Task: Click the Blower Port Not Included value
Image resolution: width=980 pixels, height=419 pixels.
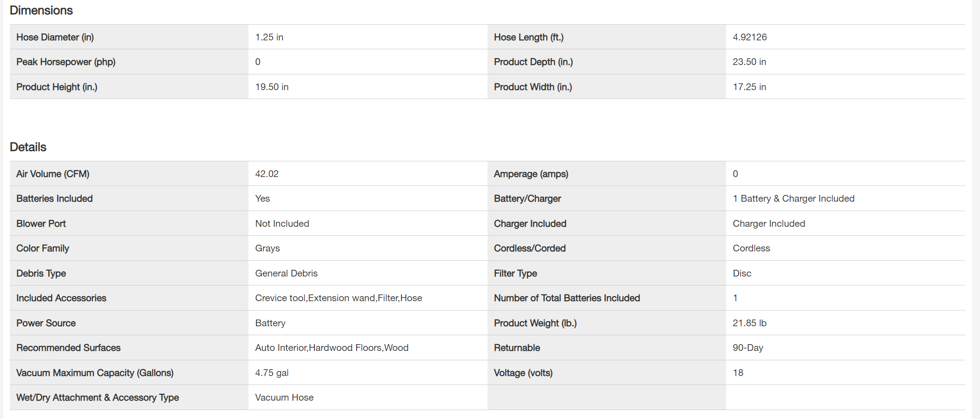Action: [x=282, y=224]
